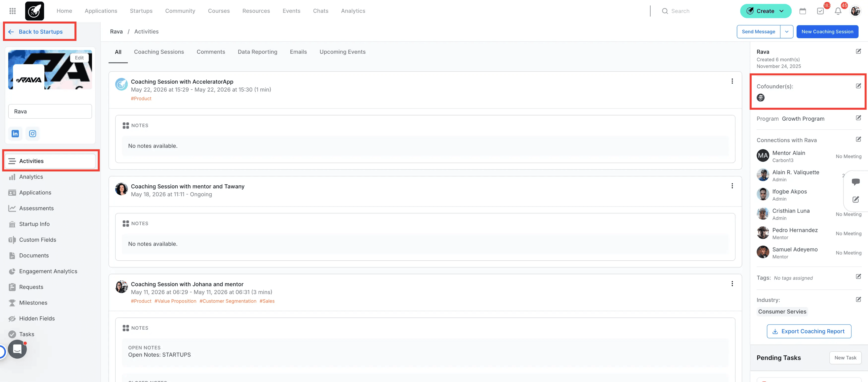
Task: Click the cofounder avatar
Action: 761,98
